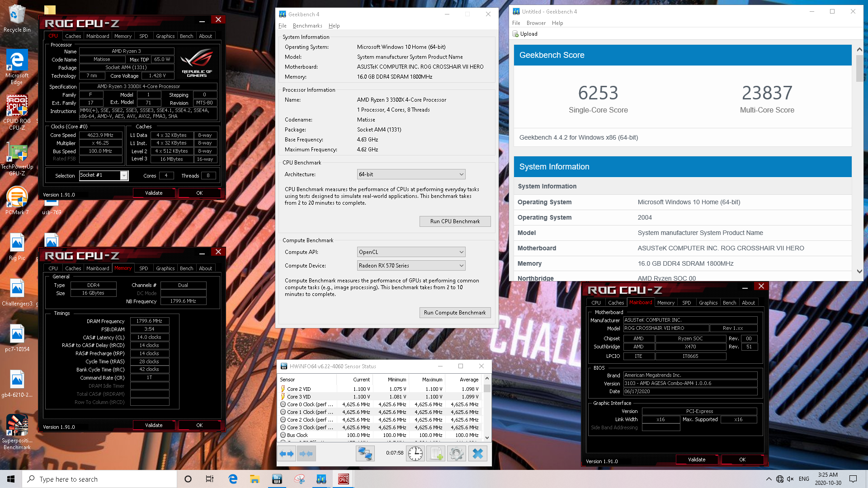868x488 pixels.
Task: Click Run Compute Benchmark button
Action: (x=455, y=313)
